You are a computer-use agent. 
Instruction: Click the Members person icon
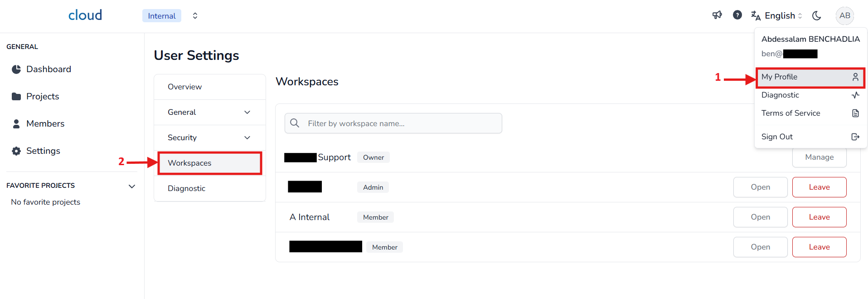click(x=16, y=124)
